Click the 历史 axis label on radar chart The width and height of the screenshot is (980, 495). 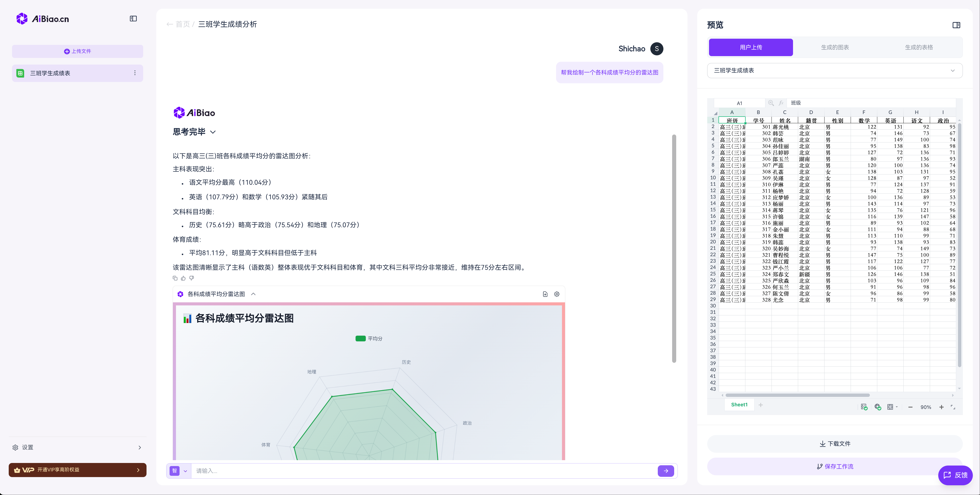pos(406,362)
